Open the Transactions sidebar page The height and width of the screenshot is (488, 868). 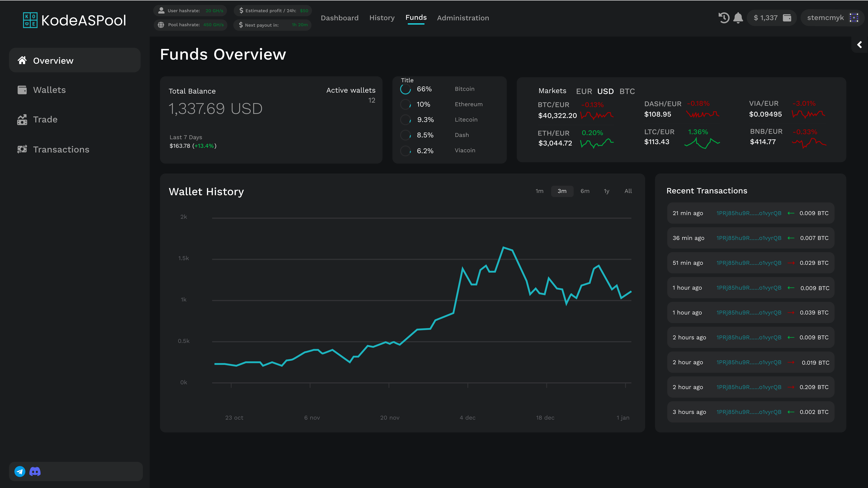[x=61, y=150]
